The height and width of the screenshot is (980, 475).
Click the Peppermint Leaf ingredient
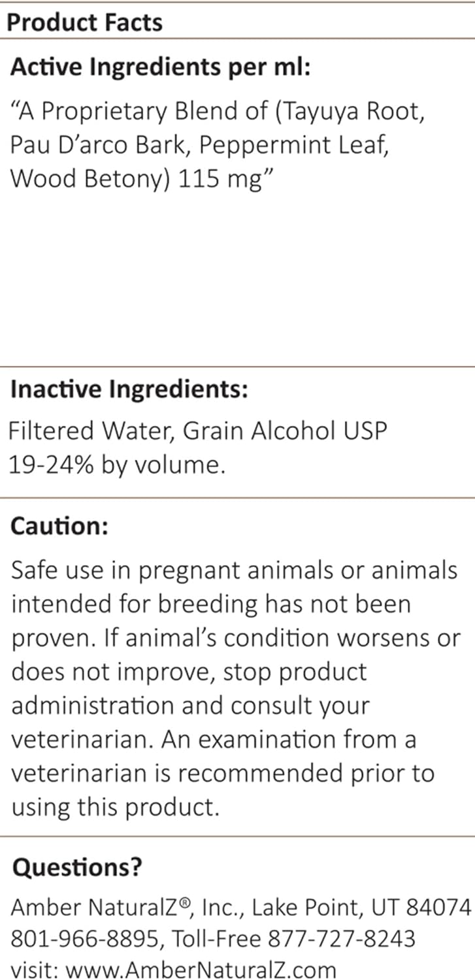(293, 144)
